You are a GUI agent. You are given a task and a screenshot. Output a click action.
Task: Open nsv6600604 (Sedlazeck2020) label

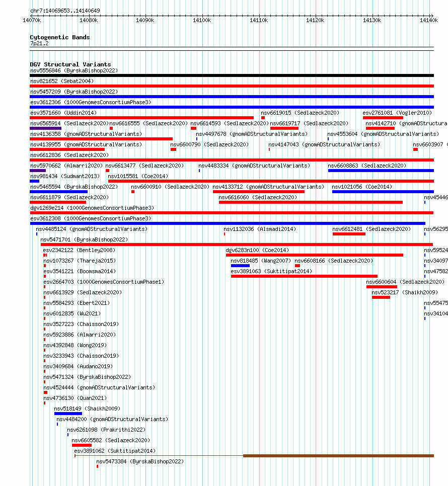[x=405, y=281]
